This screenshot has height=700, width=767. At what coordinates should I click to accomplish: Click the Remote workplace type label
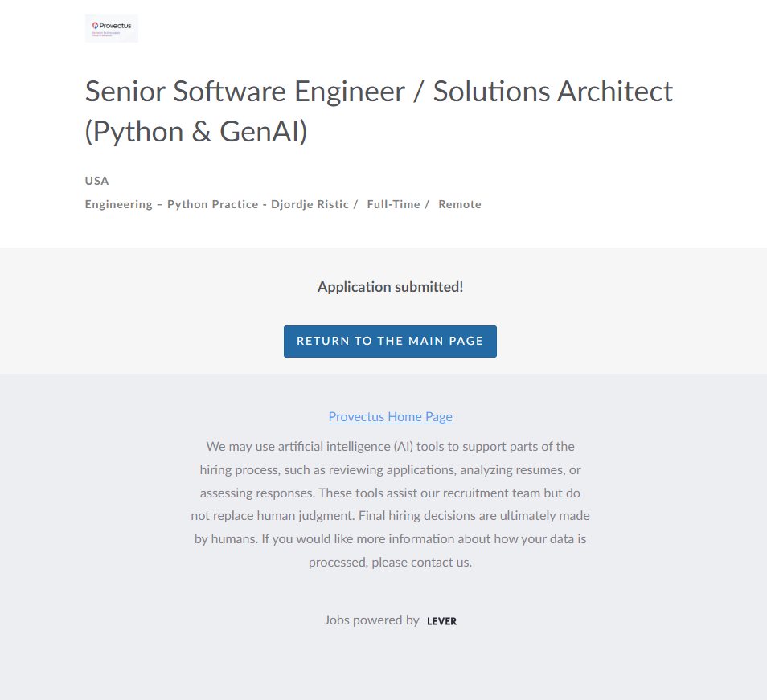coord(460,204)
